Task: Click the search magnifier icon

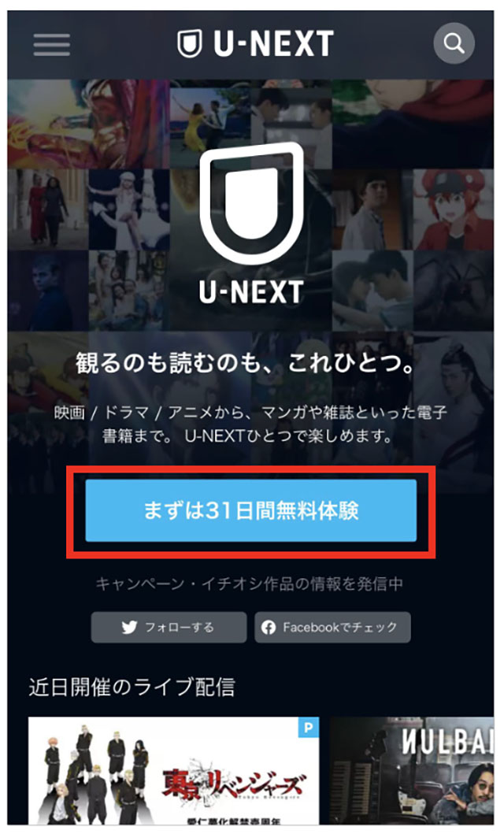Action: pyautogui.click(x=454, y=43)
